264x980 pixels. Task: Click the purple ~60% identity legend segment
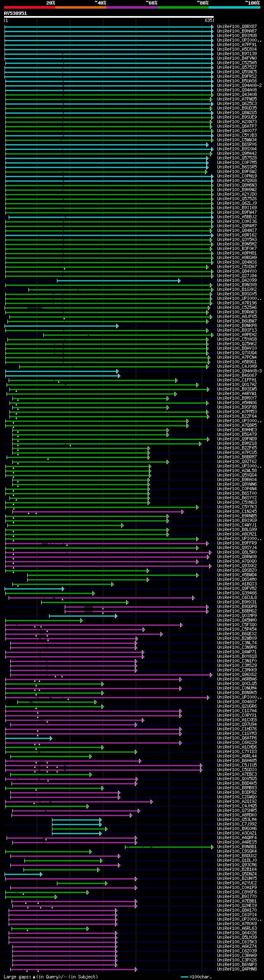[132, 7]
